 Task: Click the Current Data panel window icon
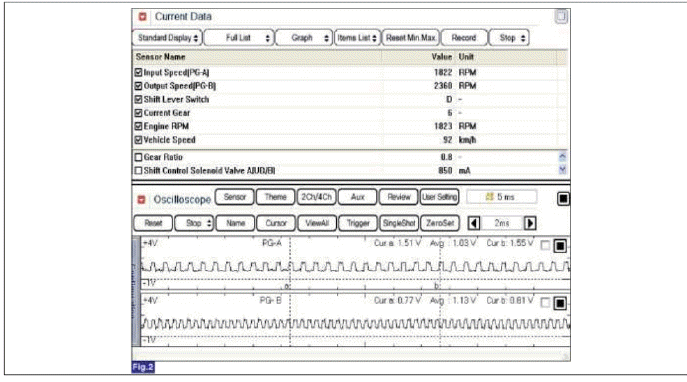(x=561, y=17)
